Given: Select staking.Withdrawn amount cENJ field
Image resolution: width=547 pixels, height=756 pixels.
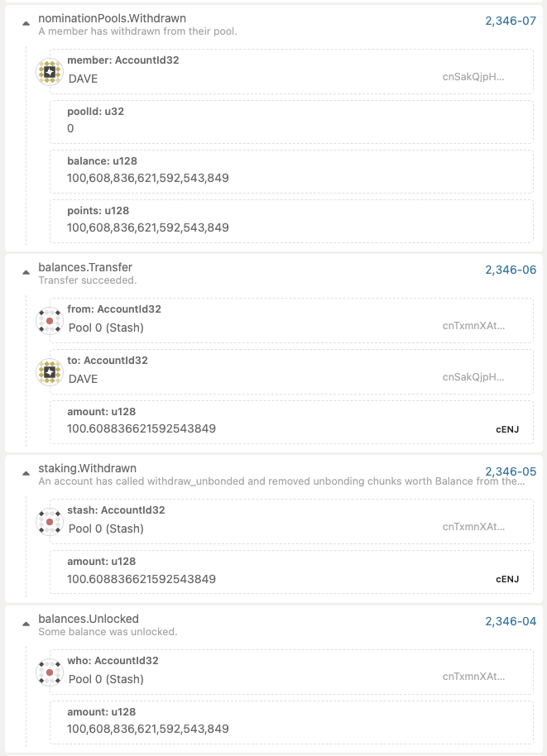Looking at the screenshot, I should [291, 572].
